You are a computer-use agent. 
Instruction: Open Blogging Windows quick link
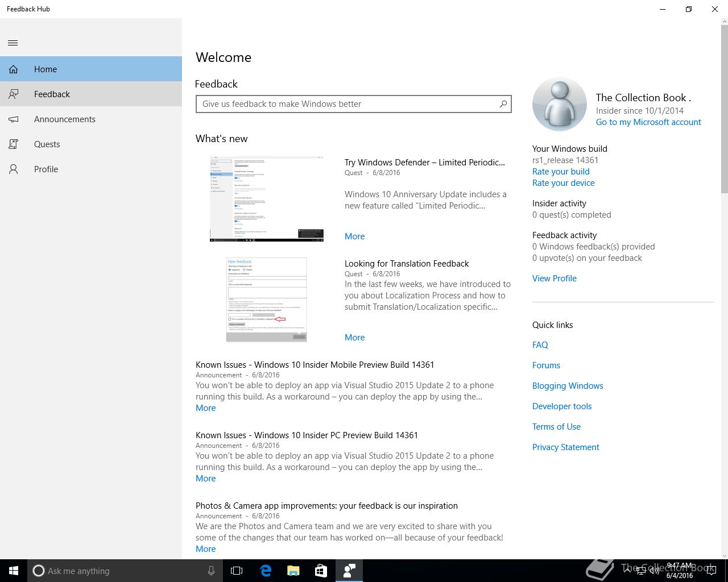(568, 386)
